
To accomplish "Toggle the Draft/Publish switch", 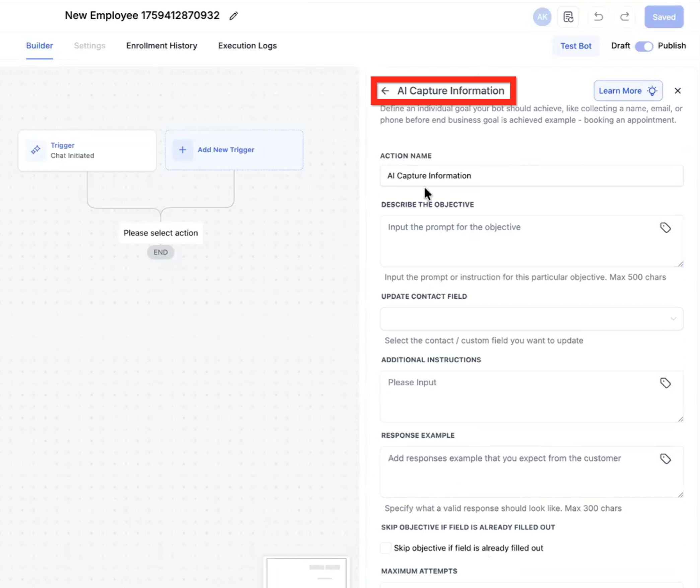I will point(644,46).
